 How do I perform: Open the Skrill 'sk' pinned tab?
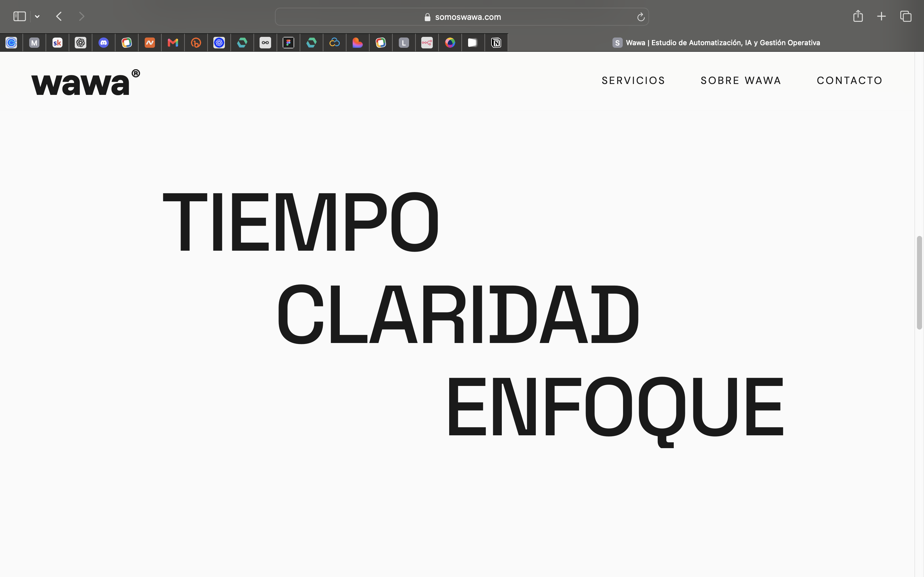[57, 43]
